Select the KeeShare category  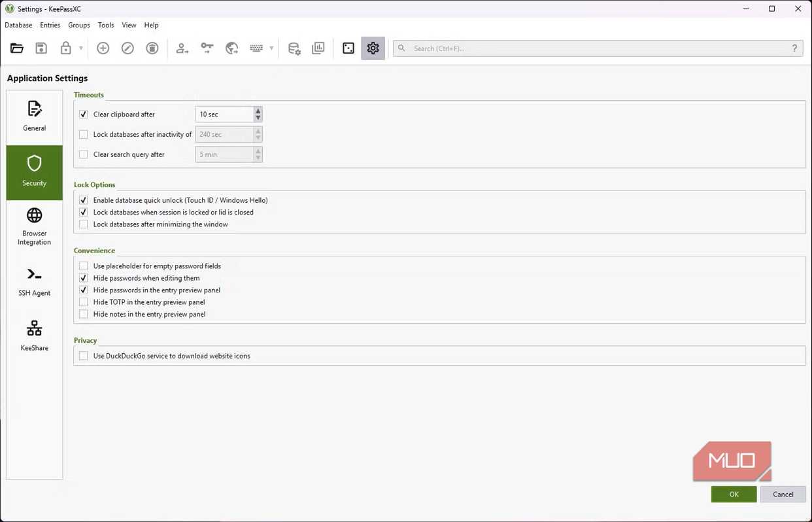pyautogui.click(x=35, y=336)
